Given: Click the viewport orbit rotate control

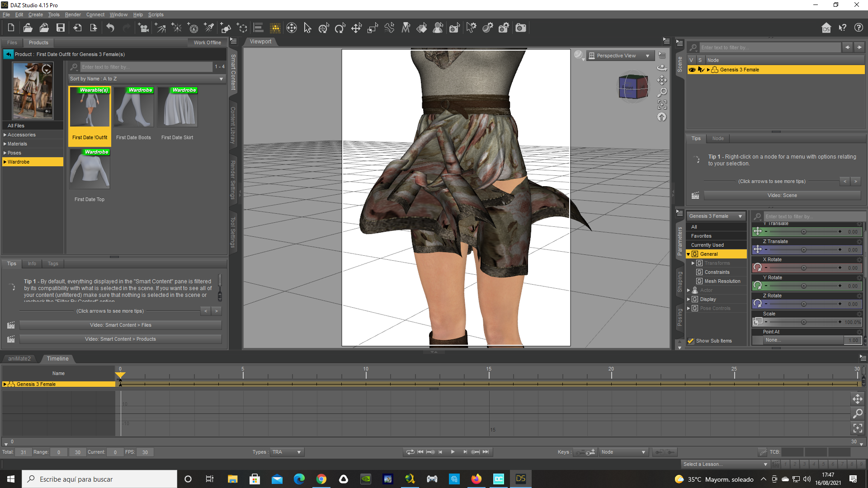Looking at the screenshot, I should [662, 68].
